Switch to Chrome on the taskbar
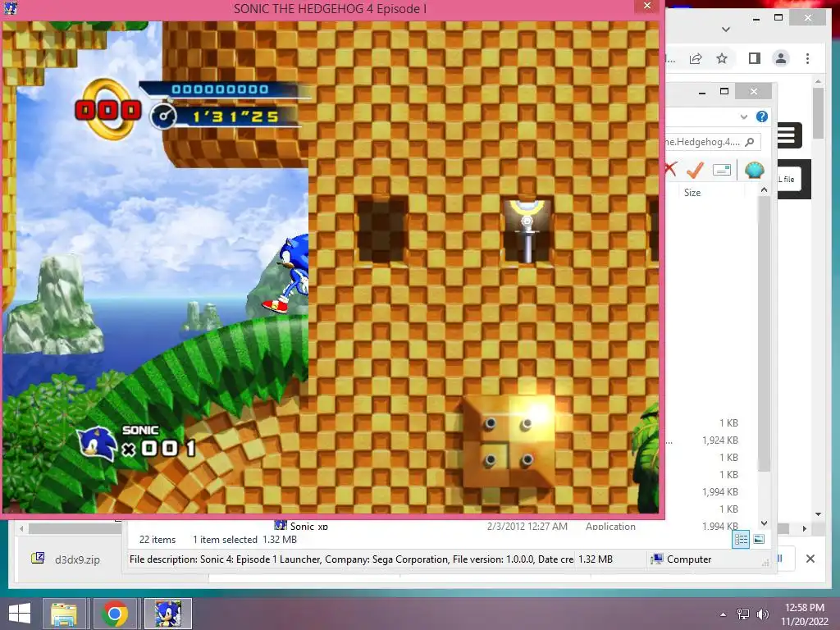 pos(114,614)
